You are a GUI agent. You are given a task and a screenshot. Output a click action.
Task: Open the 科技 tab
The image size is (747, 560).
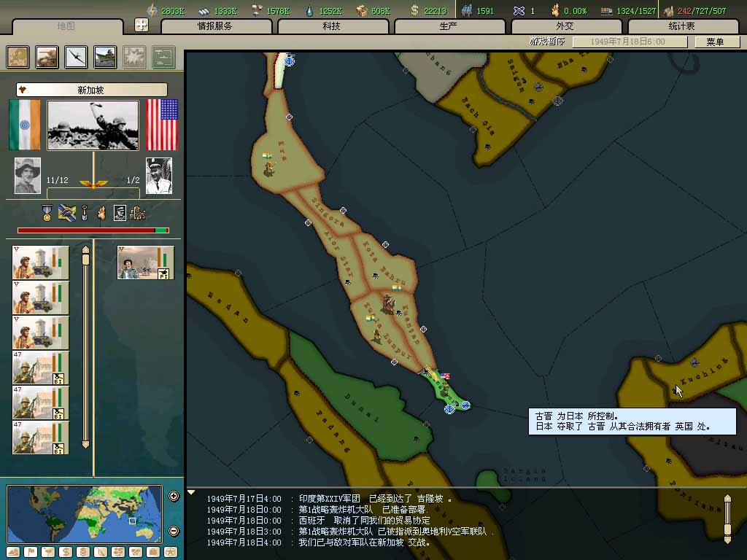click(x=332, y=26)
